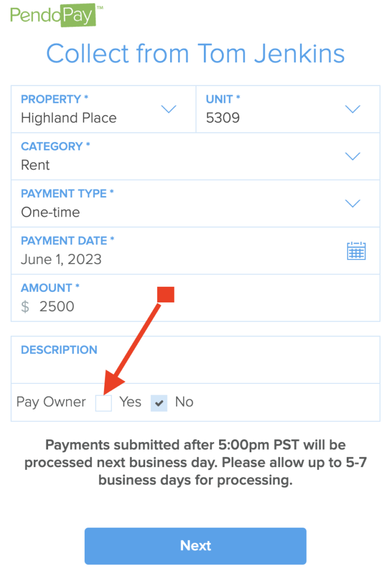Expand the Category dropdown chevron
Screen dimensions: 392x579
pos(352,156)
